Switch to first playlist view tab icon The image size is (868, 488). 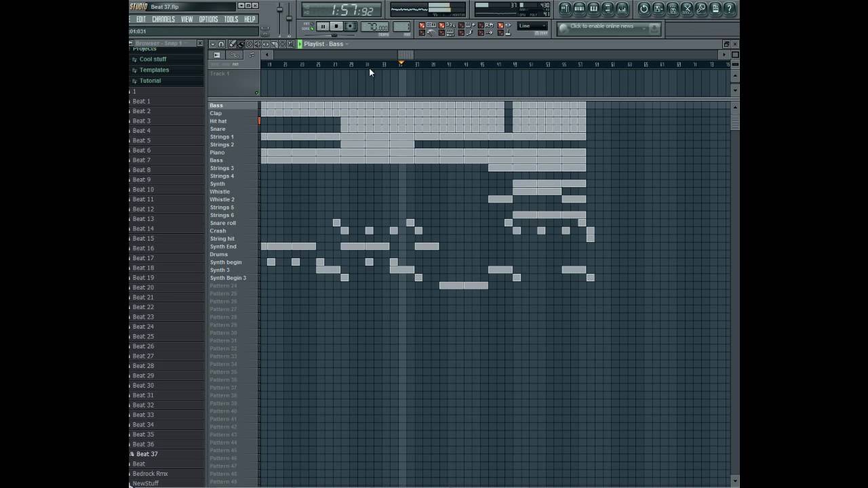click(x=217, y=55)
